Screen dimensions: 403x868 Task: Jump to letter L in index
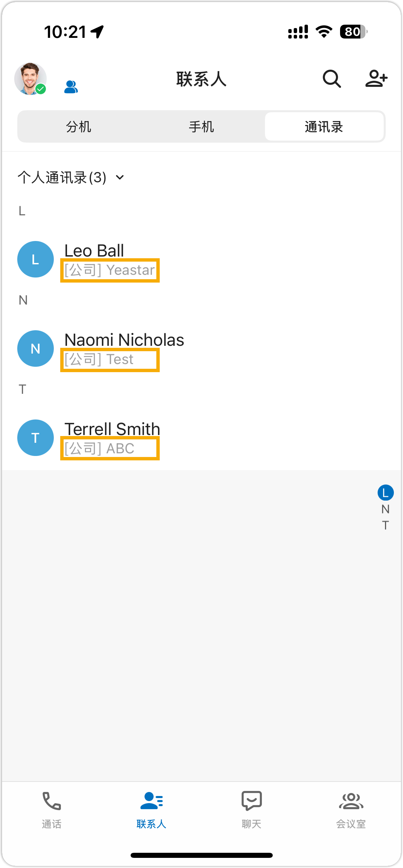pyautogui.click(x=385, y=493)
